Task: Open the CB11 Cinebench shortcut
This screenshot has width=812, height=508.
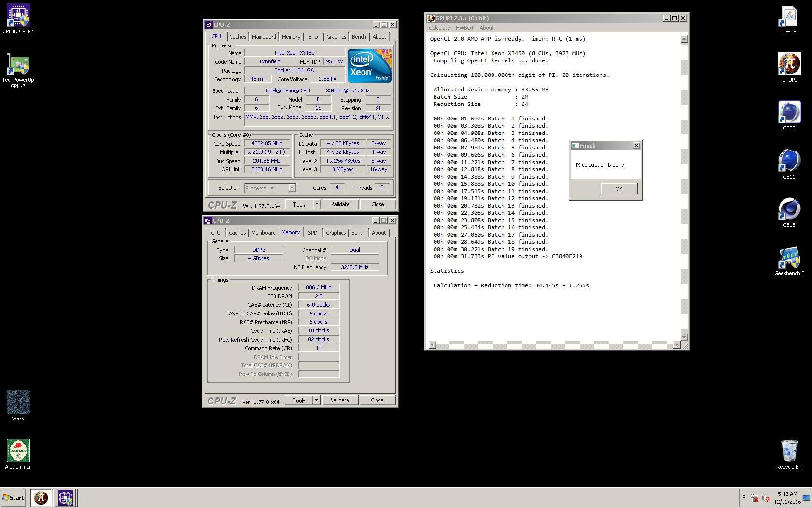Action: [789, 164]
